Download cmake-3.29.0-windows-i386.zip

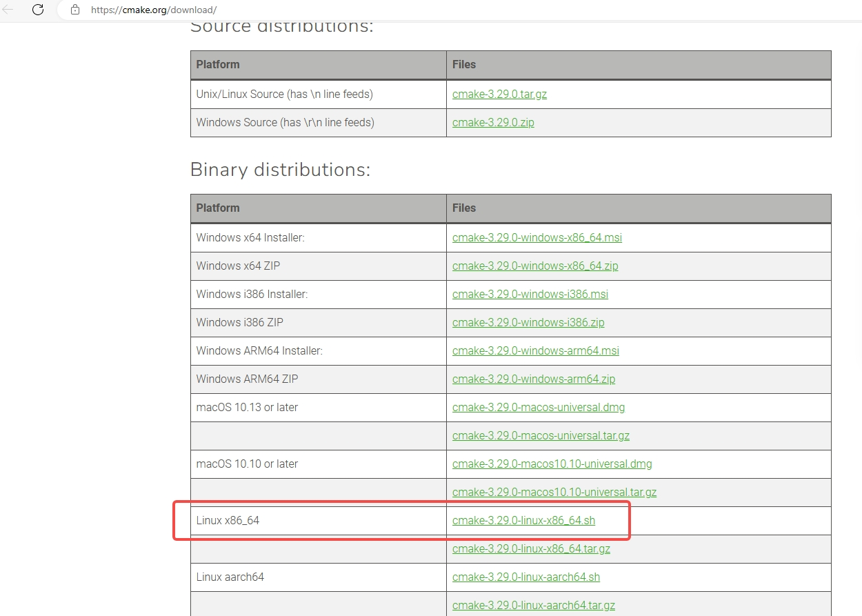[x=528, y=322]
